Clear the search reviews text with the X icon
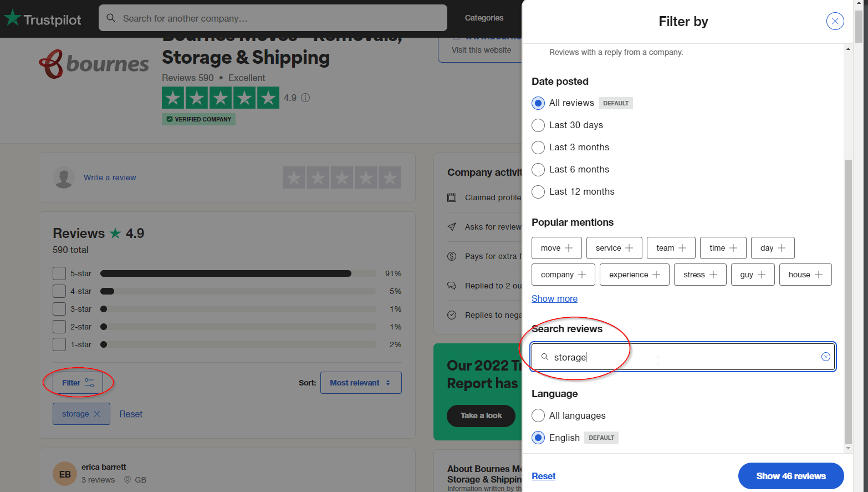This screenshot has height=492, width=868. 825,357
